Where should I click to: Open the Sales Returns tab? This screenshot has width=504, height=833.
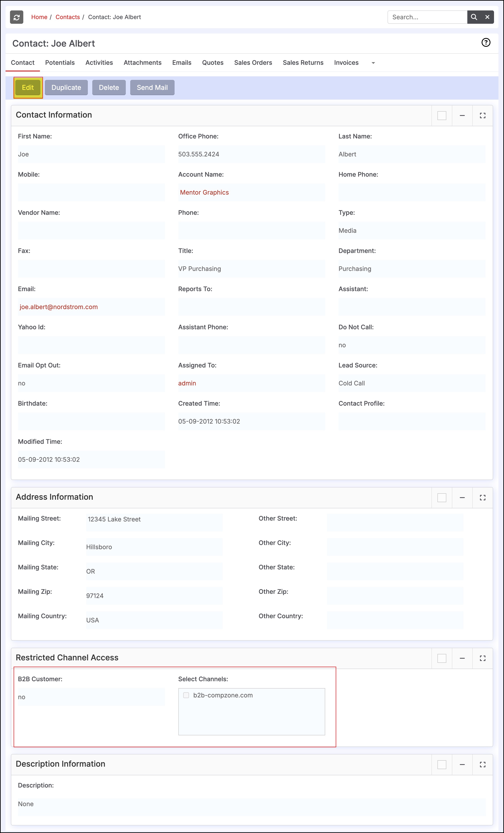pos(303,63)
